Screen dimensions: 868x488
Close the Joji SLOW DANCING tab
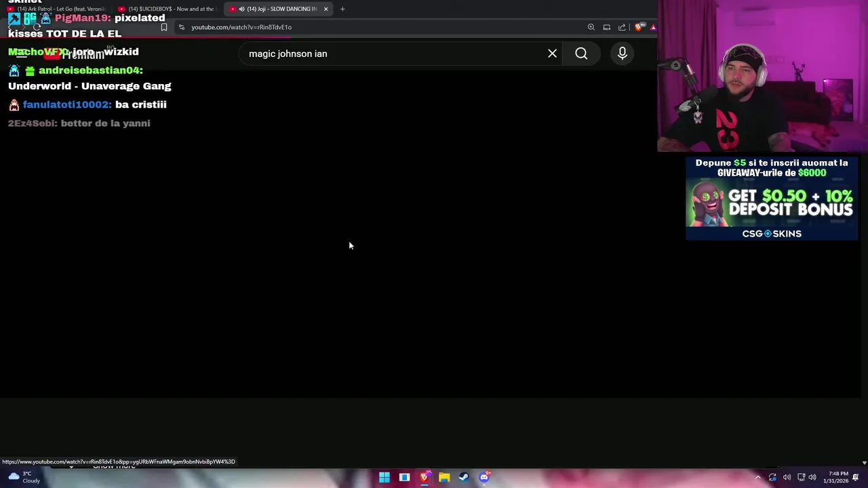pos(325,9)
